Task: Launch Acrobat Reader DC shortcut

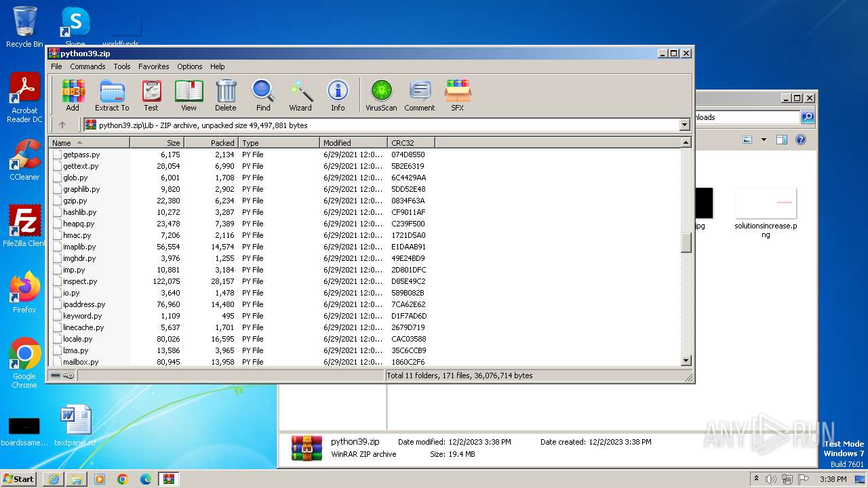Action: (24, 98)
